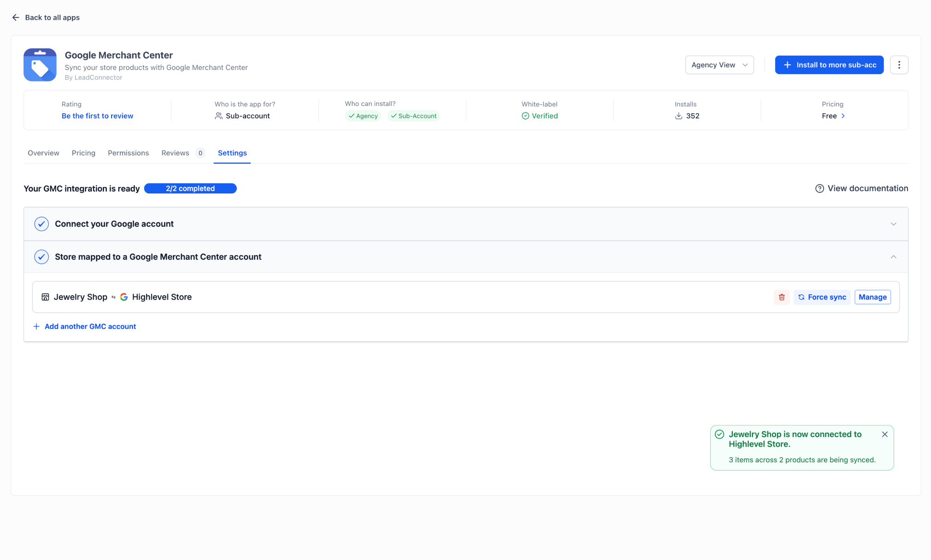The image size is (931, 560).
Task: Open the Reviews tab
Action: pos(175,153)
